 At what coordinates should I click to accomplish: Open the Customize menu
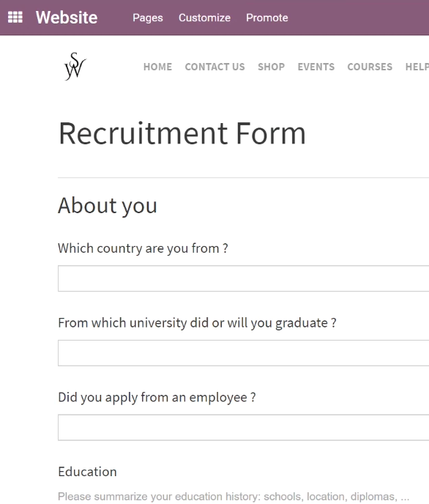tap(204, 18)
